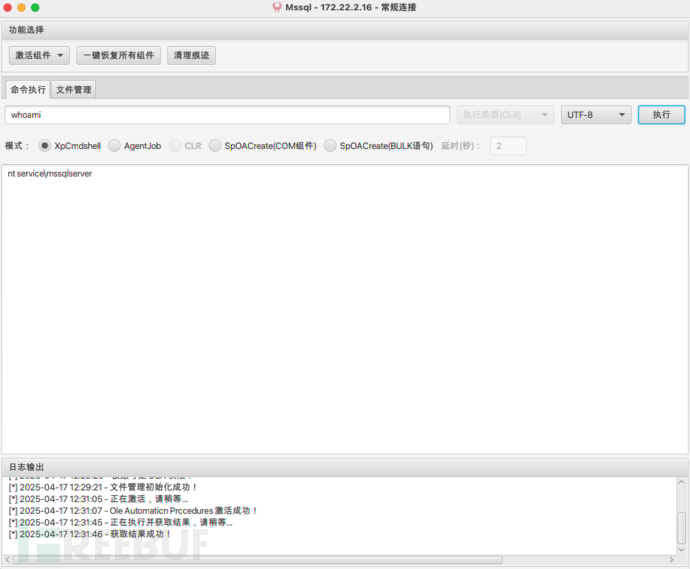Switch to the 命令执行 tab

28,90
